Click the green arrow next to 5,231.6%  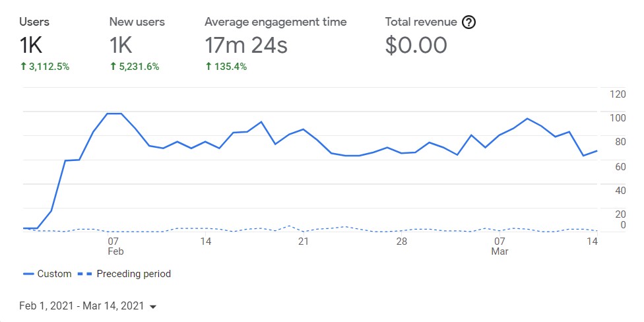click(x=113, y=67)
